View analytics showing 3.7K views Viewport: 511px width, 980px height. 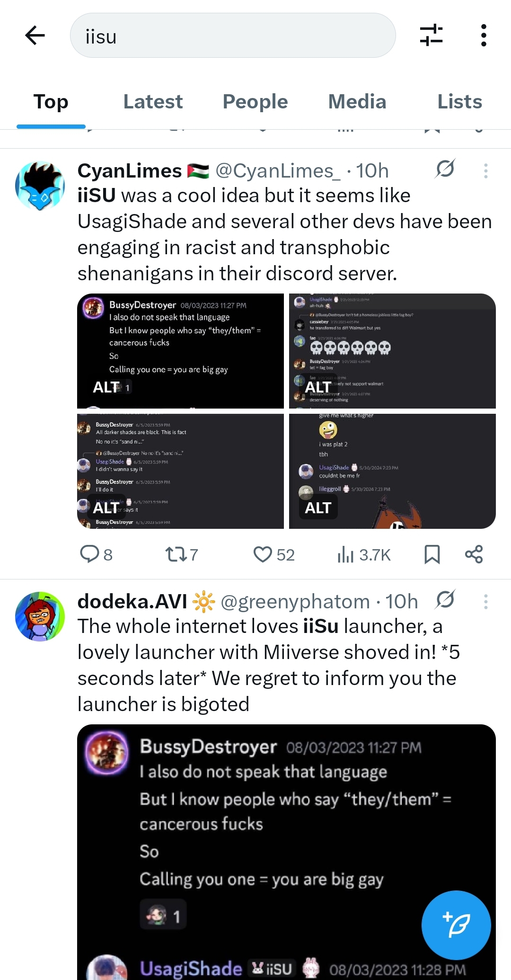coord(364,554)
